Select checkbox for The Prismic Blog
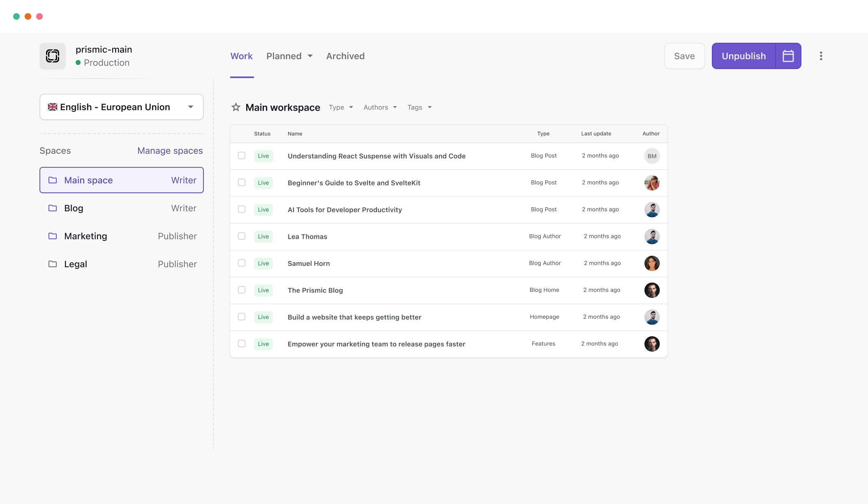Viewport: 868px width, 504px height. (x=242, y=290)
